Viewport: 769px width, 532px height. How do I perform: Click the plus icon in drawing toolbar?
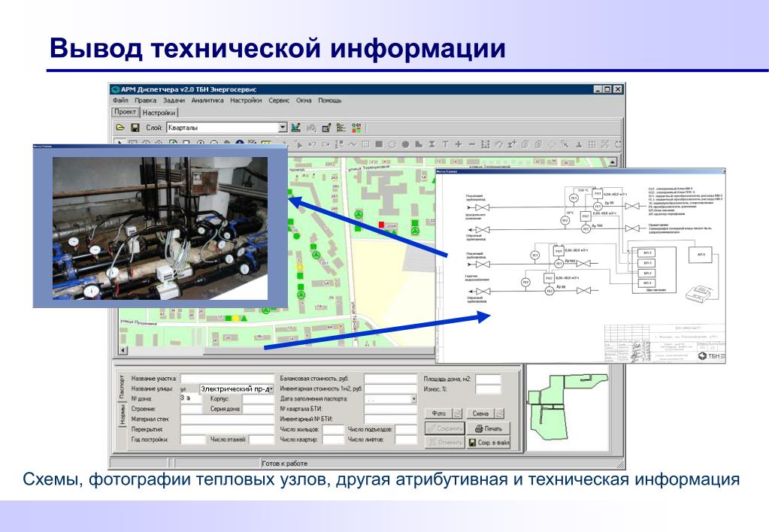458,144
